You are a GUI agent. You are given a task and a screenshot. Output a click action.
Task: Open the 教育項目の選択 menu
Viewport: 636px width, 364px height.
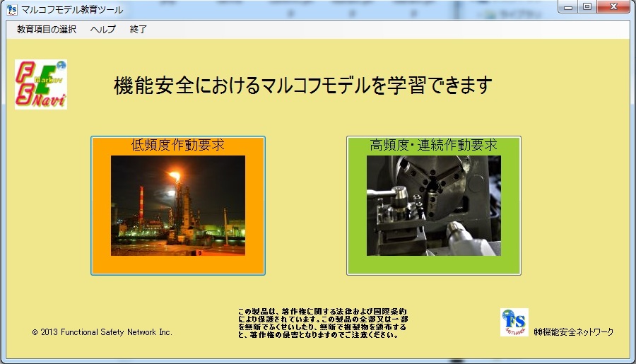coord(47,29)
